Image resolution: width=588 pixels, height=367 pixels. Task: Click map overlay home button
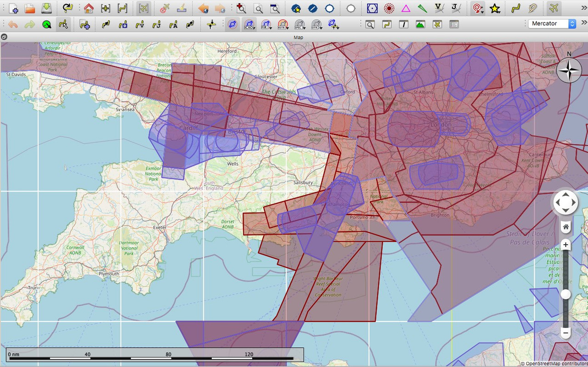click(x=565, y=227)
